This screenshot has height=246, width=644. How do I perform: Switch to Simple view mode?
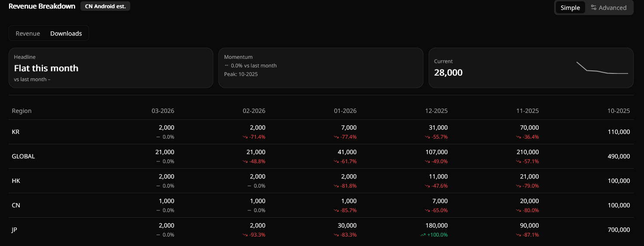click(x=570, y=7)
